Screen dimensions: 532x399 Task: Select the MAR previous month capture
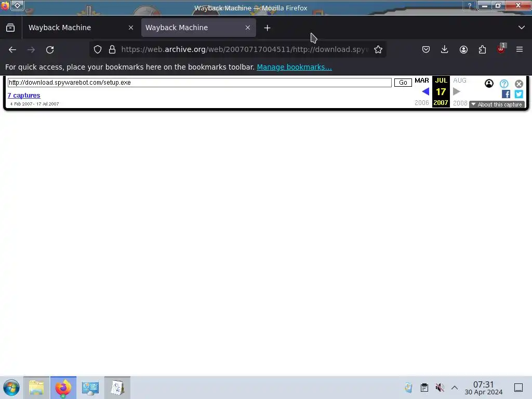click(422, 81)
